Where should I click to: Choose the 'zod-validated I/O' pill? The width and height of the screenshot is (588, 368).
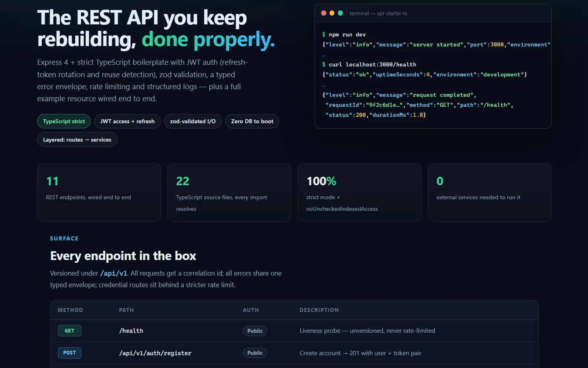(x=193, y=121)
